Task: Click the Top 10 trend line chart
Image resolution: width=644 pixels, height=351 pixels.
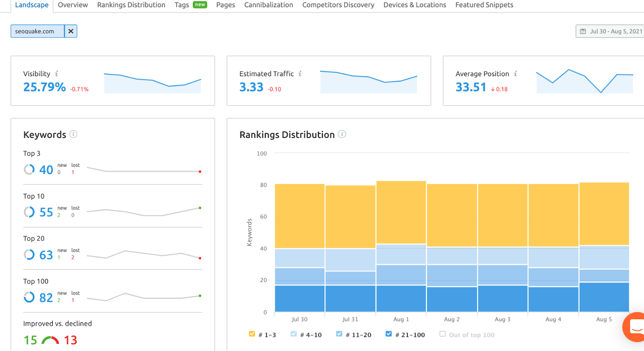Action: 144,212
